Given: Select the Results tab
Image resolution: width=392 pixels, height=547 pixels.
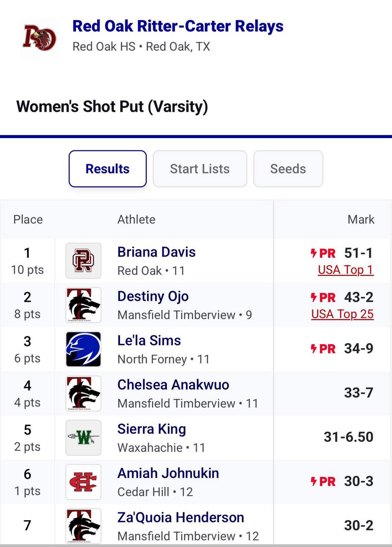Looking at the screenshot, I should (x=108, y=169).
